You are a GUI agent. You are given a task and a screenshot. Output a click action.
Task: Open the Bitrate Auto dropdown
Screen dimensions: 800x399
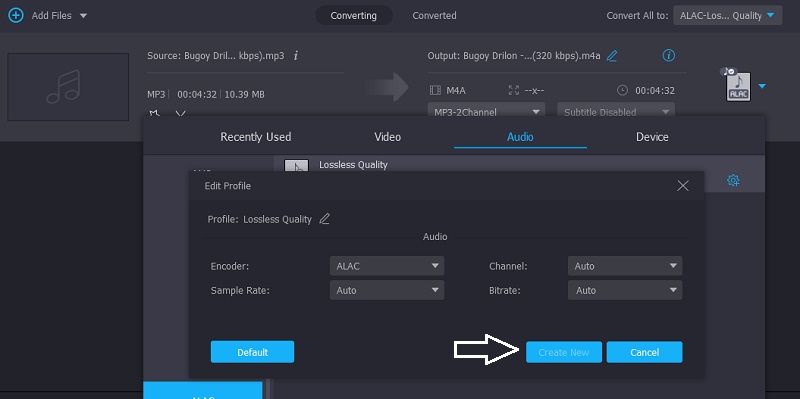point(625,290)
